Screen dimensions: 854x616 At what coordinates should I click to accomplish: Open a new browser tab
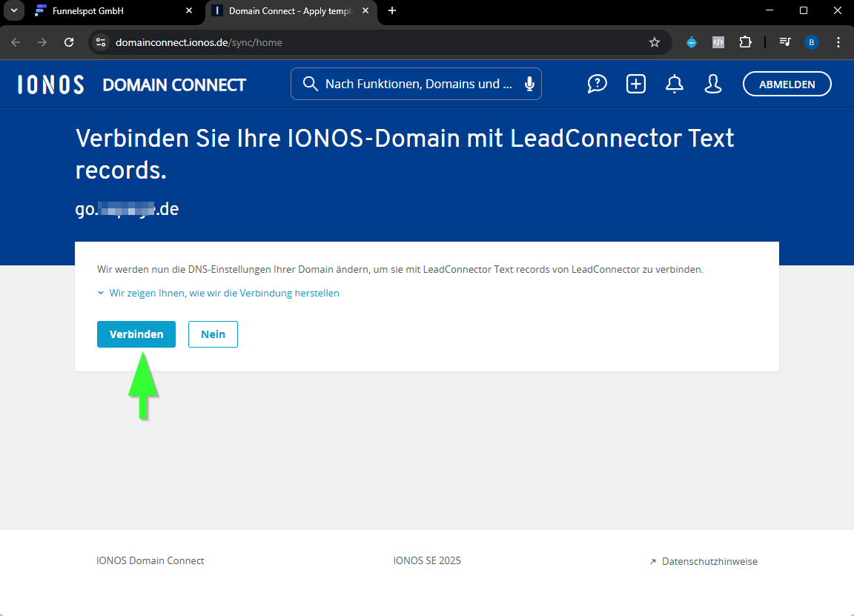point(392,10)
